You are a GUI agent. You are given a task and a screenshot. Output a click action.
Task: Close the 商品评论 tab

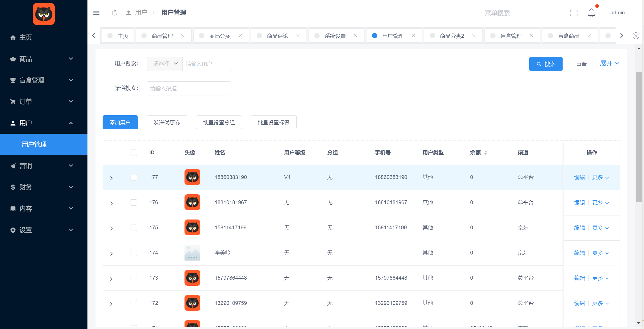click(x=298, y=36)
